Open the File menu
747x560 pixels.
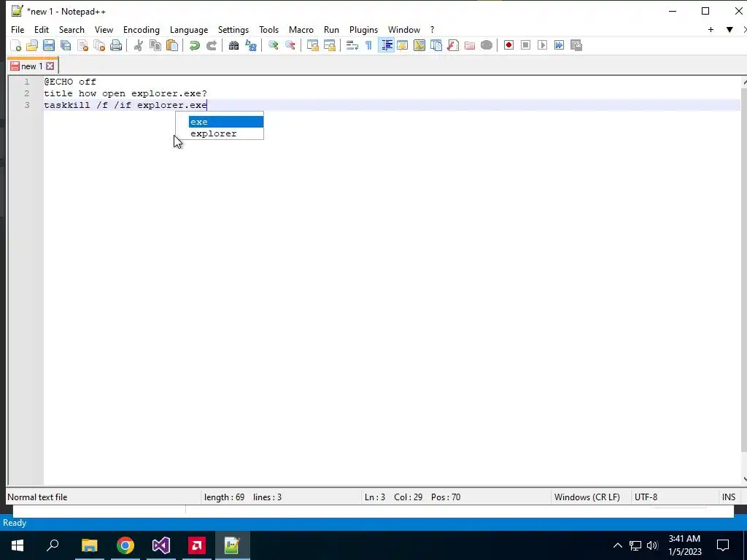(18, 29)
